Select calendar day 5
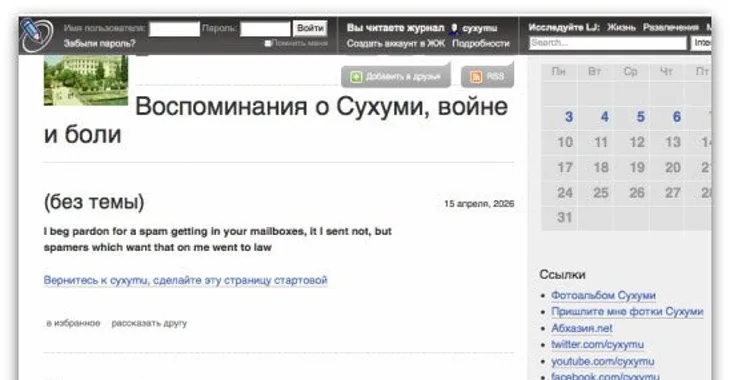 [x=641, y=116]
